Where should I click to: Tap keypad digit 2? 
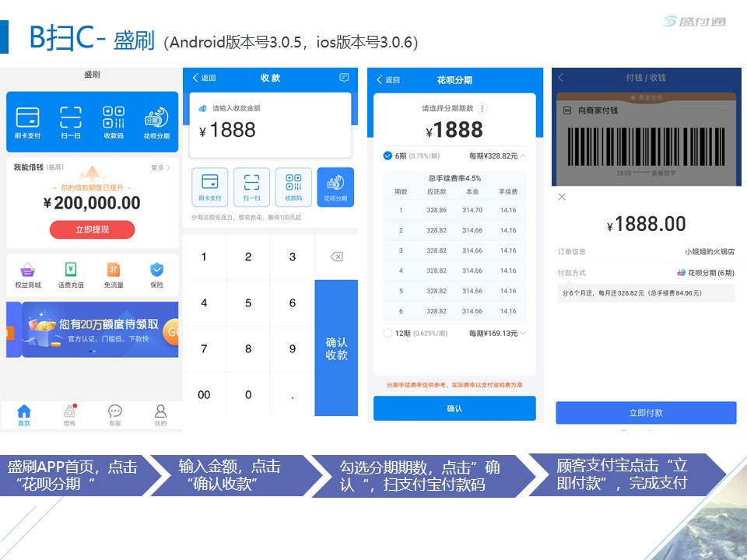[x=248, y=257]
